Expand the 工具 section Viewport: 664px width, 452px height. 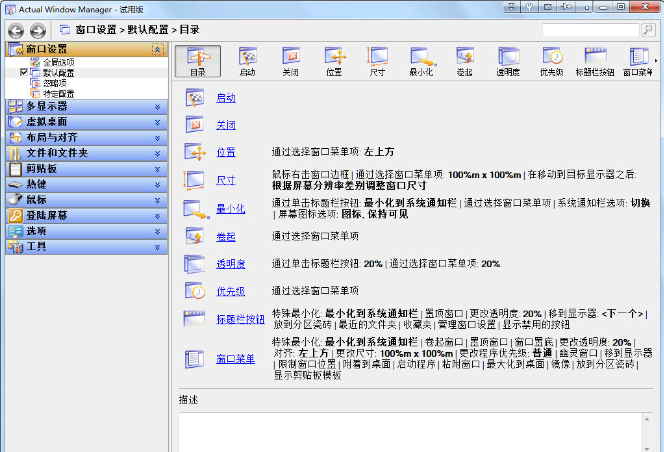pos(87,247)
